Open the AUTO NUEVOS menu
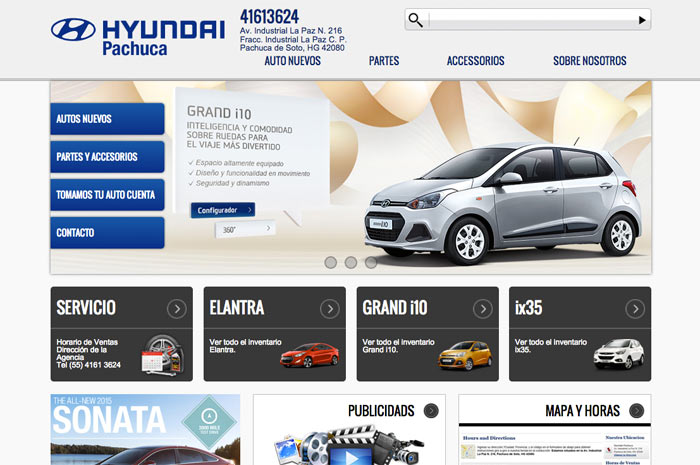This screenshot has height=465, width=700. click(292, 61)
